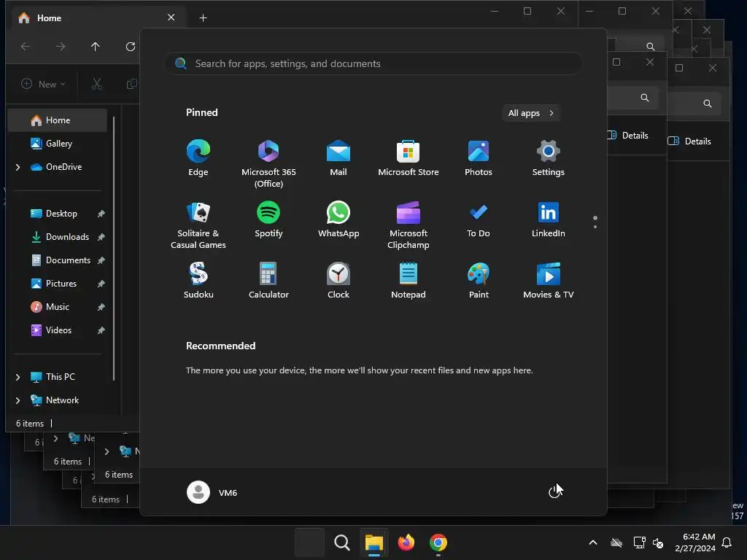This screenshot has width=747, height=560.
Task: Toggle Details pane in middle Explorer window
Action: pos(628,135)
